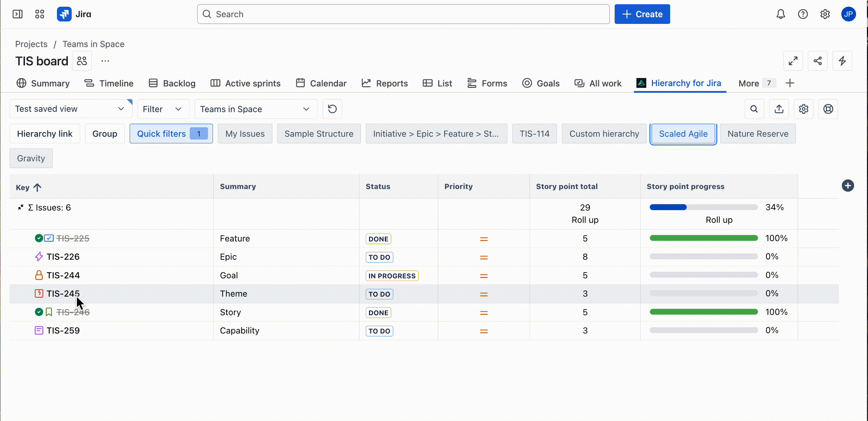The width and height of the screenshot is (868, 421).
Task: Toggle the Sample Structure quick filter
Action: pyautogui.click(x=319, y=134)
